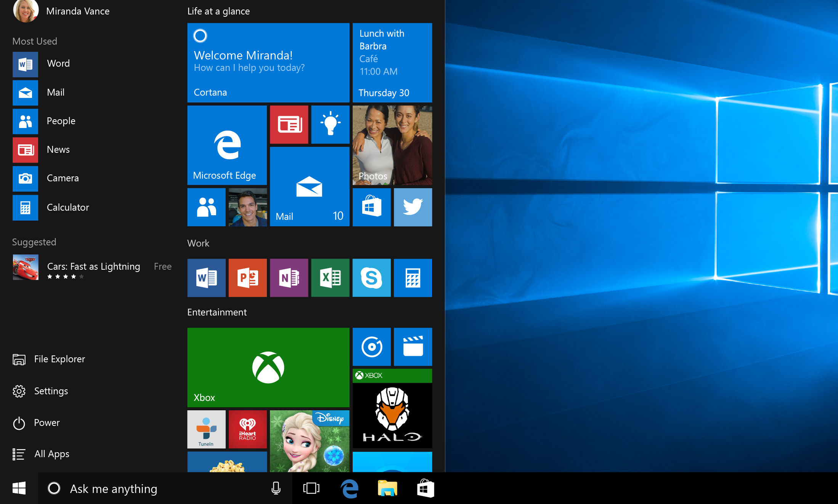Launch Word from the Work section

(206, 278)
